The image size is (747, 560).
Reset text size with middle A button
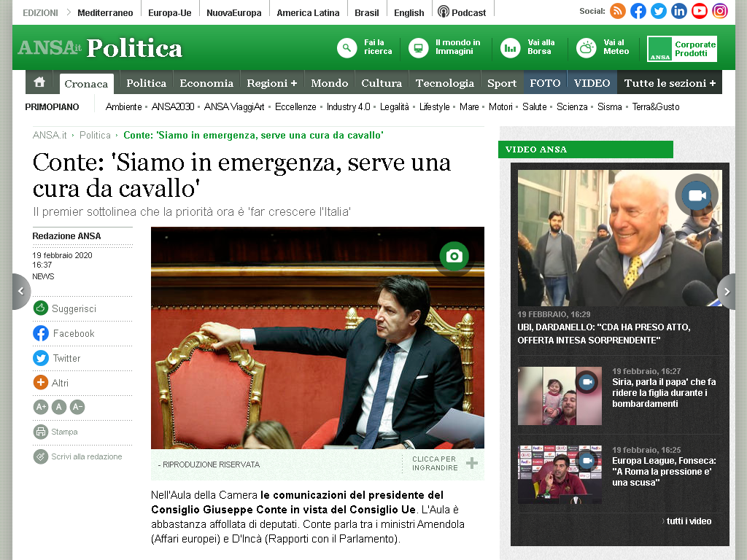point(59,407)
